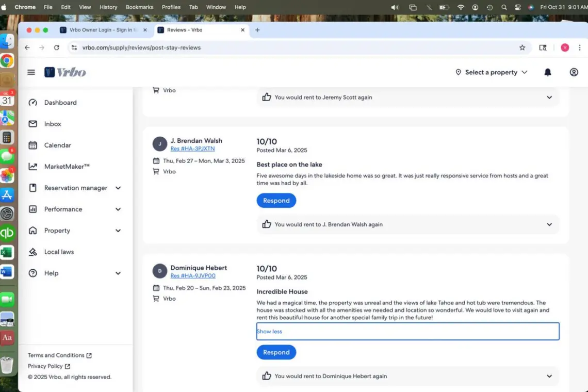The image size is (588, 392).
Task: Open MarketMaker from the sidebar
Action: tap(67, 167)
